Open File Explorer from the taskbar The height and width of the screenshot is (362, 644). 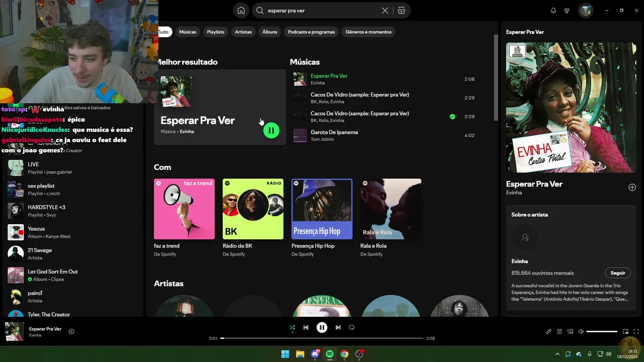click(300, 354)
